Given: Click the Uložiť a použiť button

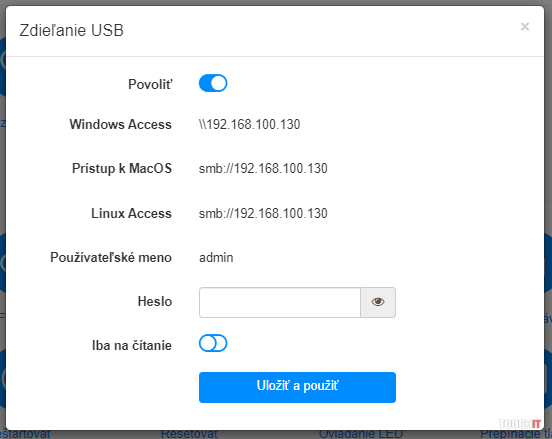Looking at the screenshot, I should click(x=297, y=387).
